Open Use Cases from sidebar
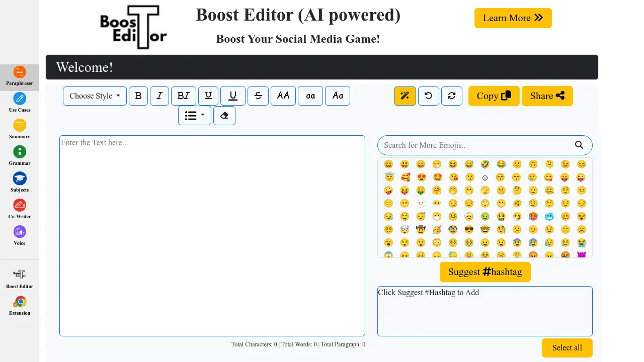Viewport: 644px width, 362px height. (x=20, y=103)
